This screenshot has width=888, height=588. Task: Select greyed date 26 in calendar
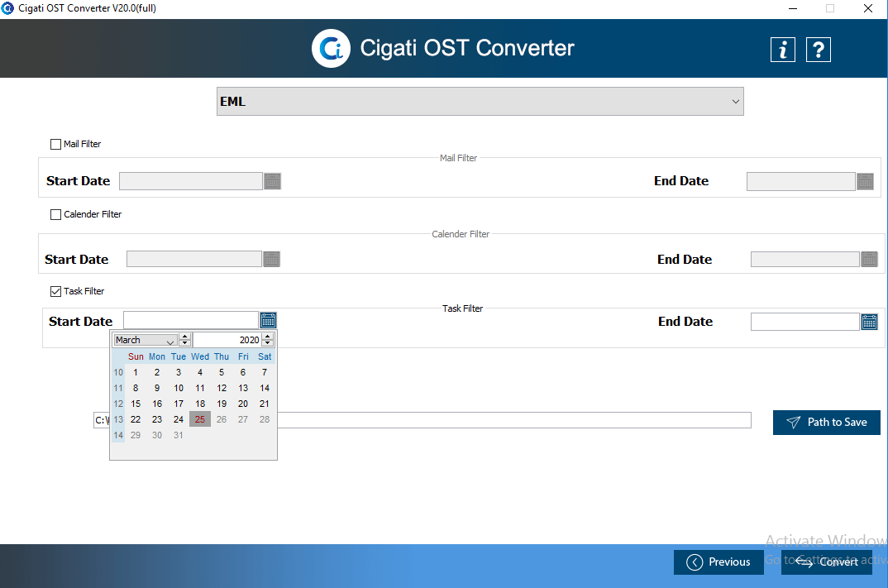coord(222,419)
